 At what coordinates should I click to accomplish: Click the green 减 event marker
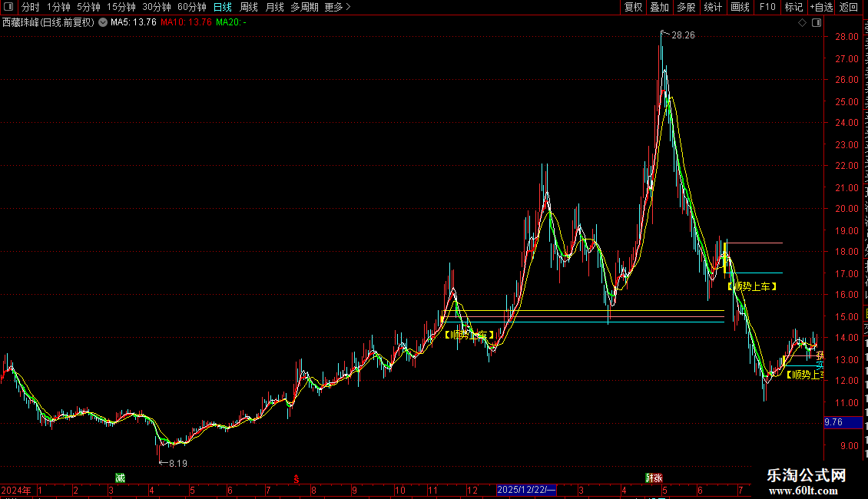point(120,478)
